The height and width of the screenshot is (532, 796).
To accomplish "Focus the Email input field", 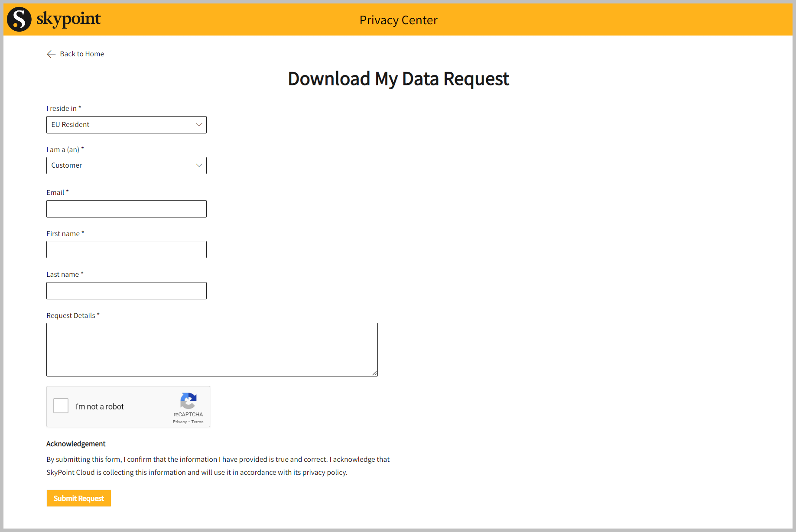I will (x=127, y=209).
